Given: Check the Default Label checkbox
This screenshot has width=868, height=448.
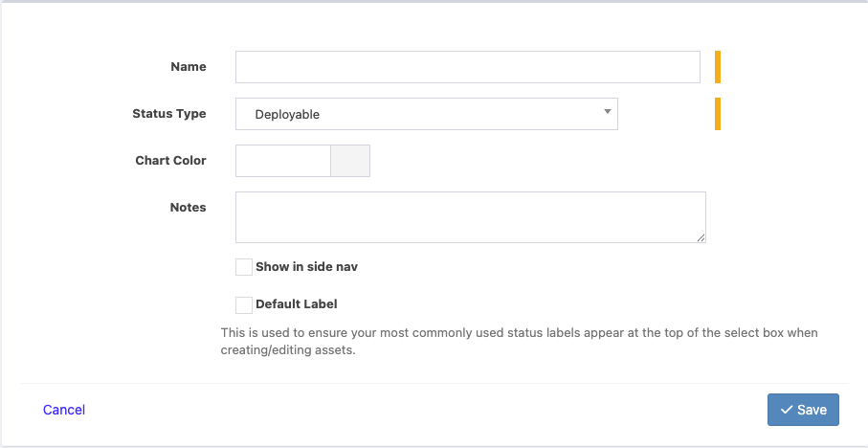Looking at the screenshot, I should tap(244, 304).
